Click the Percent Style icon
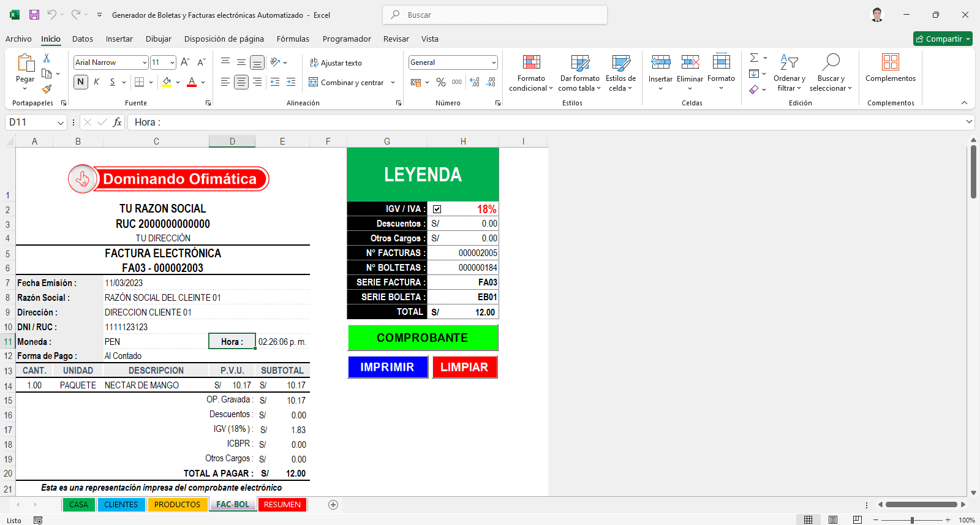 [x=440, y=82]
